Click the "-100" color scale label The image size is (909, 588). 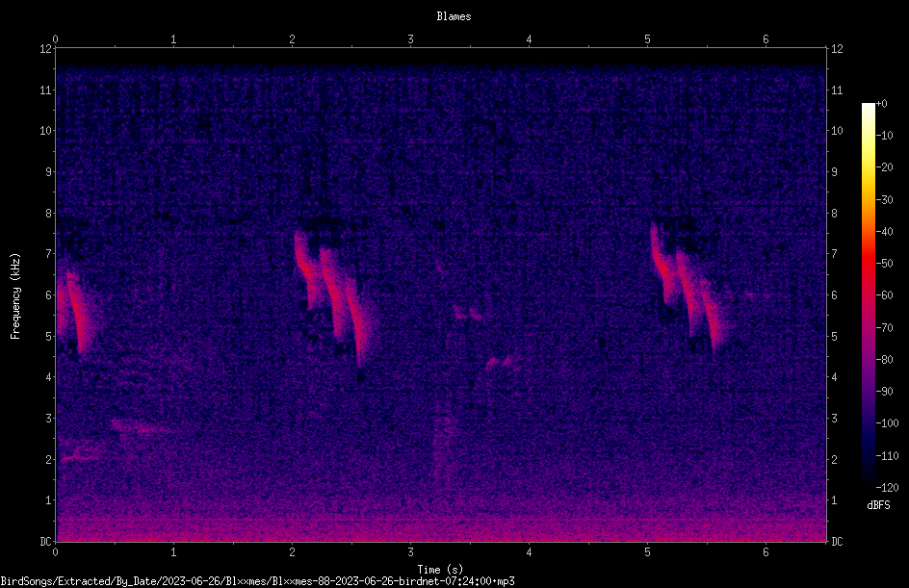click(887, 423)
